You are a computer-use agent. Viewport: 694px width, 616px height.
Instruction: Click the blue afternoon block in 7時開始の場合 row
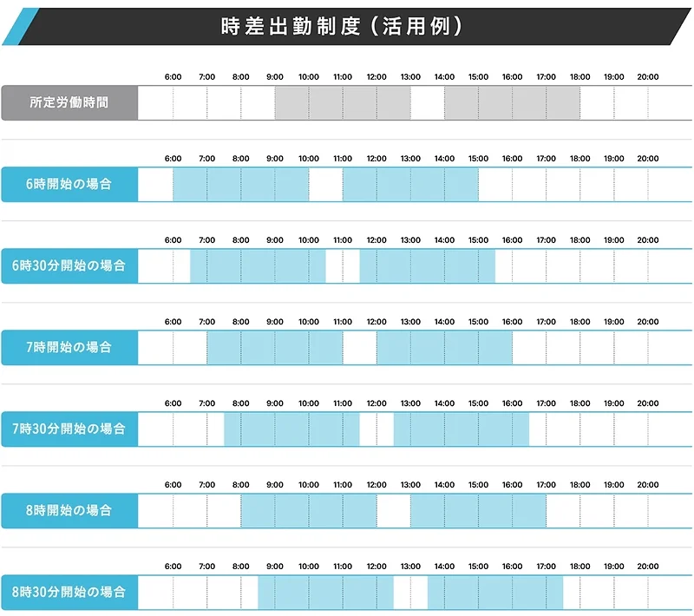coord(444,348)
